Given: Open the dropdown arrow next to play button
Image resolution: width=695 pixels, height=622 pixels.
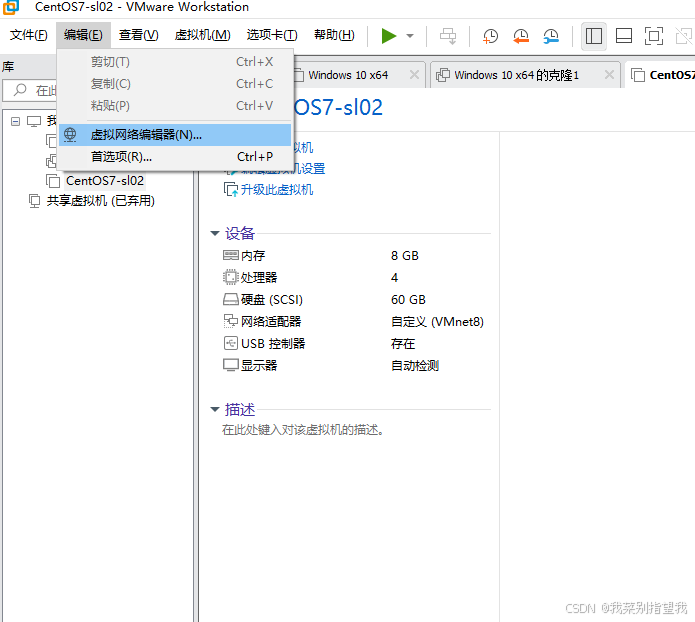Looking at the screenshot, I should tap(410, 36).
